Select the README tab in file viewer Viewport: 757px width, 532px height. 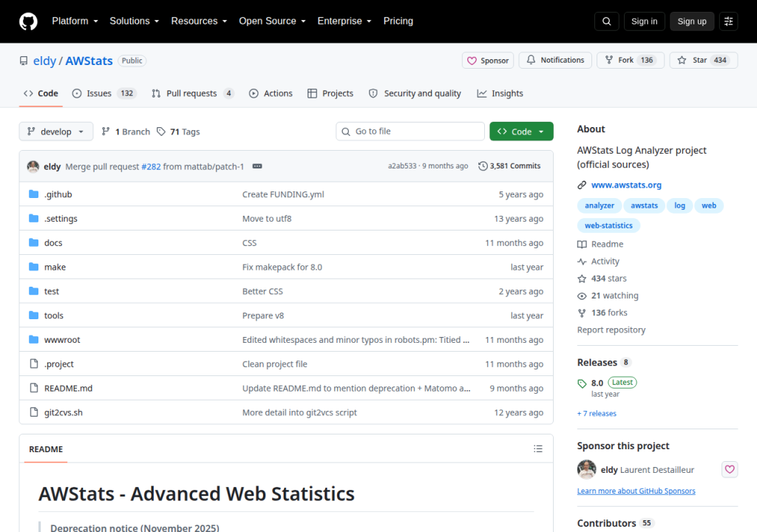click(46, 449)
